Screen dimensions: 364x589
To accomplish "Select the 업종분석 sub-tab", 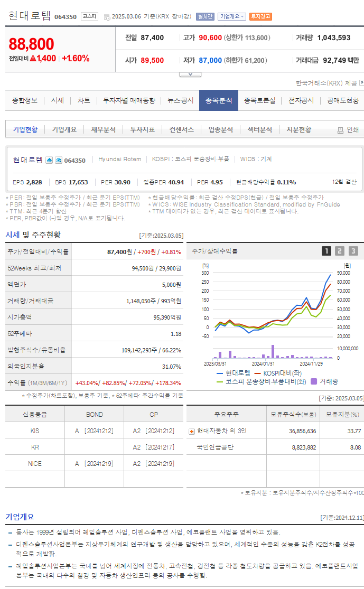I will click(x=220, y=129).
